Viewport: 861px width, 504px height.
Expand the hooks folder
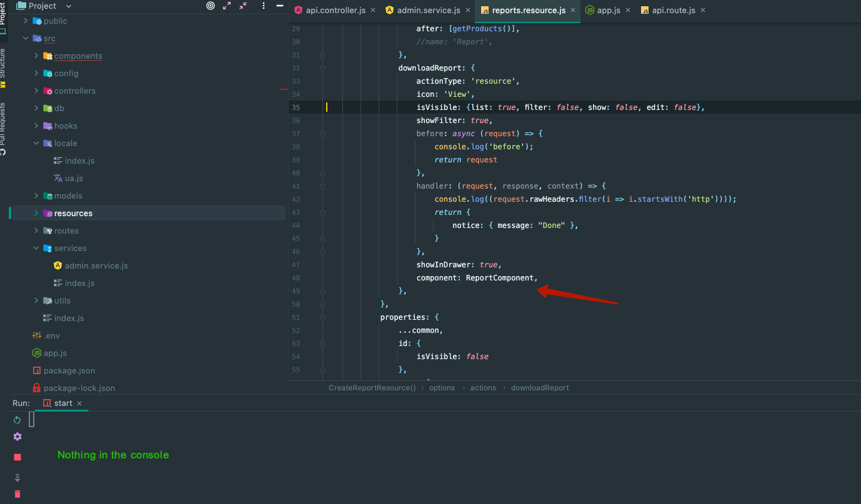(36, 126)
